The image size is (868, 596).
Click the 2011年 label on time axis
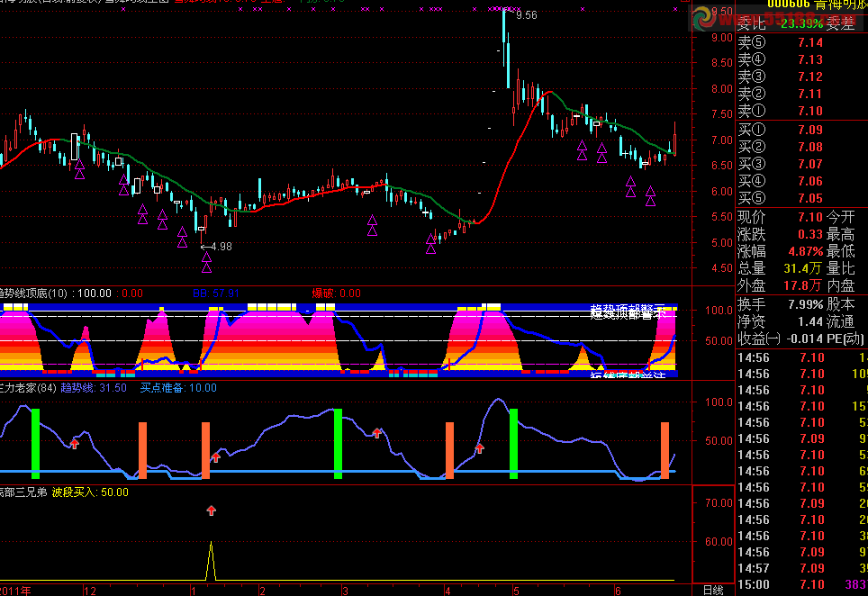click(15, 591)
